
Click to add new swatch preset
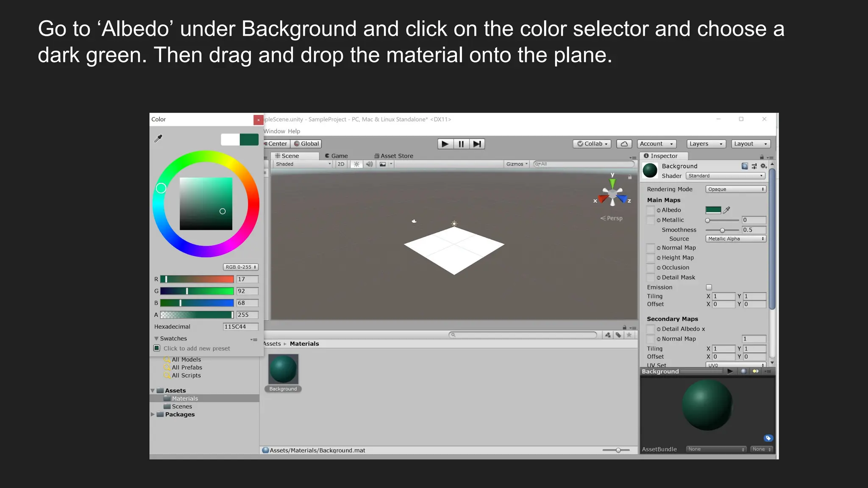pyautogui.click(x=157, y=348)
